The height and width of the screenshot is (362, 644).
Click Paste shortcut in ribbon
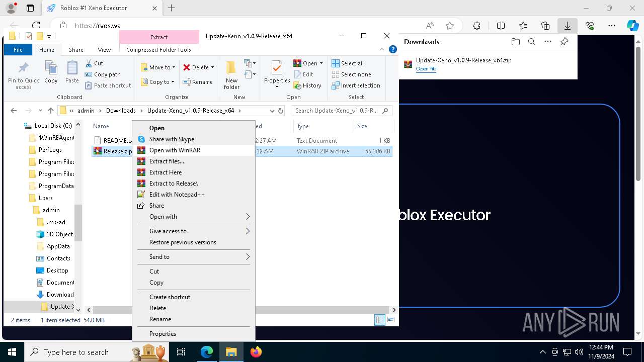click(108, 85)
